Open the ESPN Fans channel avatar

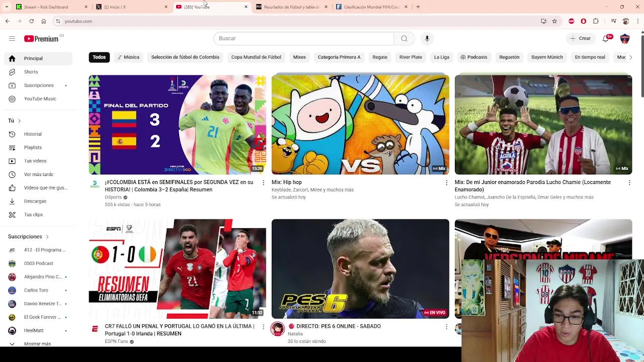95,329
